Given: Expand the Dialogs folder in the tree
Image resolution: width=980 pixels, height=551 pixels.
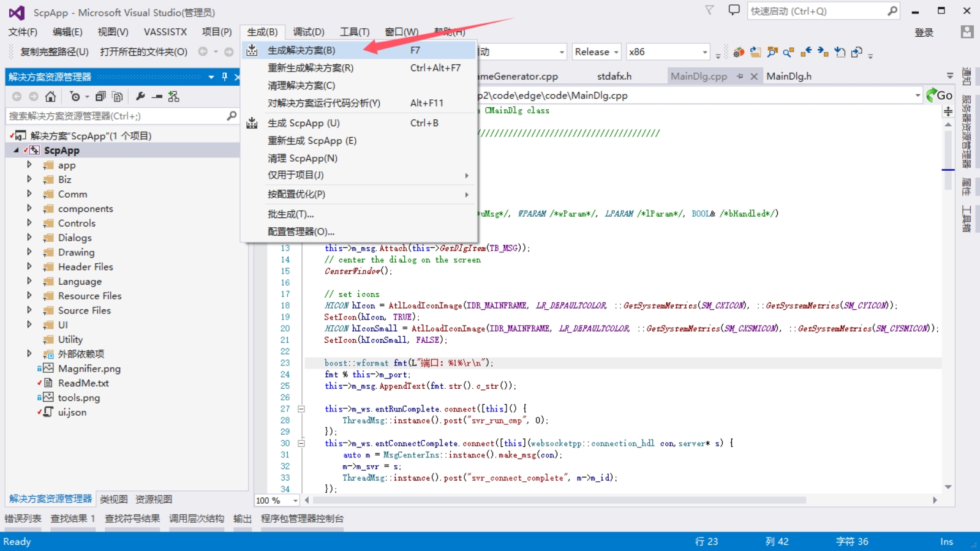Looking at the screenshot, I should click(29, 238).
